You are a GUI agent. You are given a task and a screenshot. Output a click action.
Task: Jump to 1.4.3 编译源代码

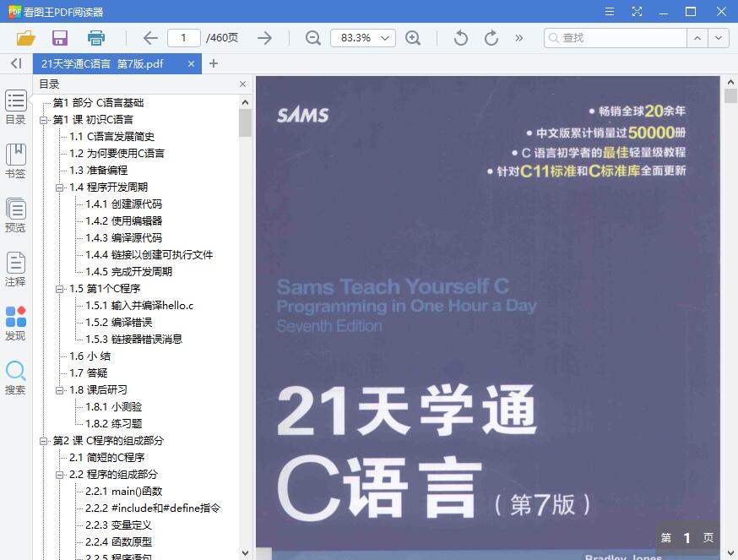(124, 238)
